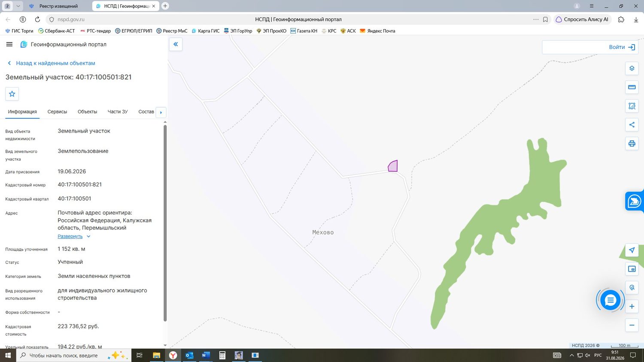The image size is (644, 362).
Task: Switch to the Информация tab
Action: 22,112
